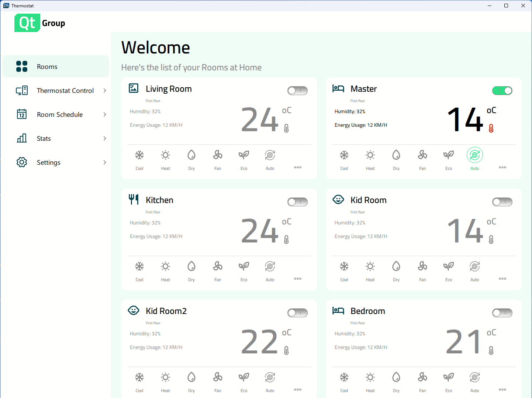Enable the Kitchen thermostat toggle
Viewport: 532px width, 398px height.
click(x=297, y=202)
